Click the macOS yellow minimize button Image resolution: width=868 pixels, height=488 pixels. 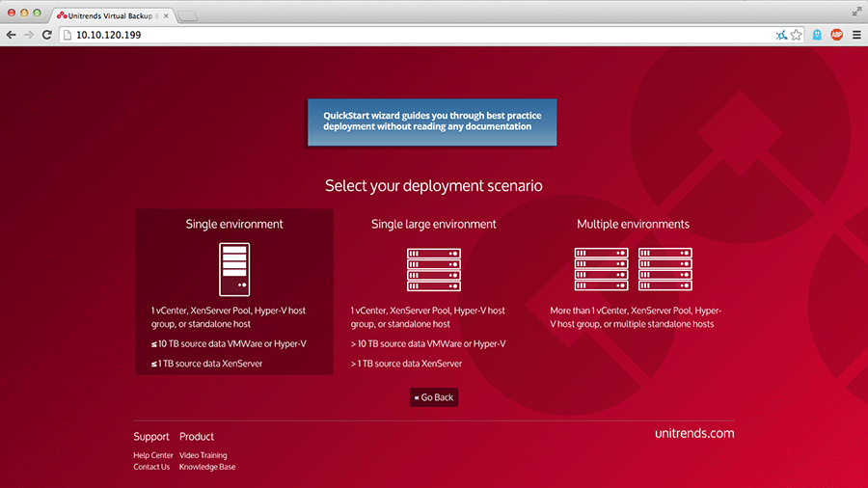[x=24, y=13]
